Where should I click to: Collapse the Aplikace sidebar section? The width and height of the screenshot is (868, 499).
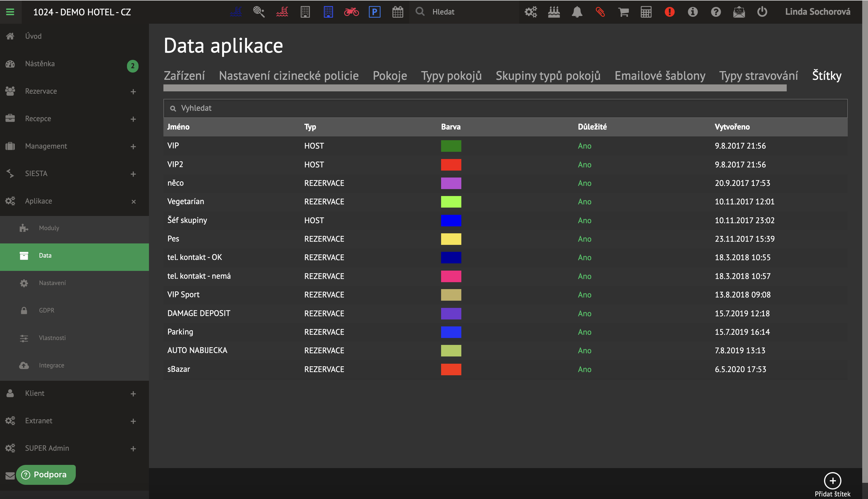pos(133,202)
